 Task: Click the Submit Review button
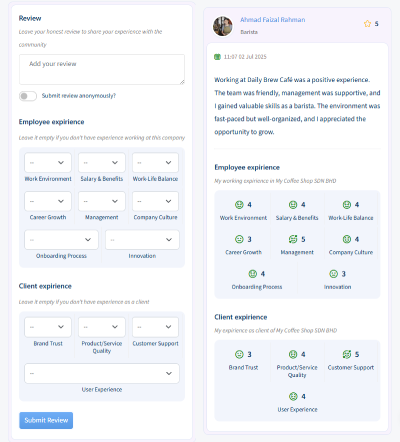[x=46, y=420]
